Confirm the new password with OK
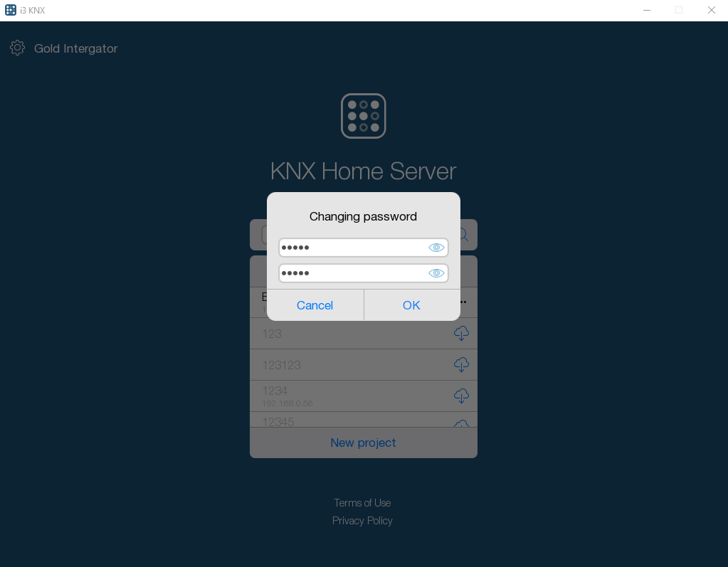The image size is (728, 567). point(411,304)
